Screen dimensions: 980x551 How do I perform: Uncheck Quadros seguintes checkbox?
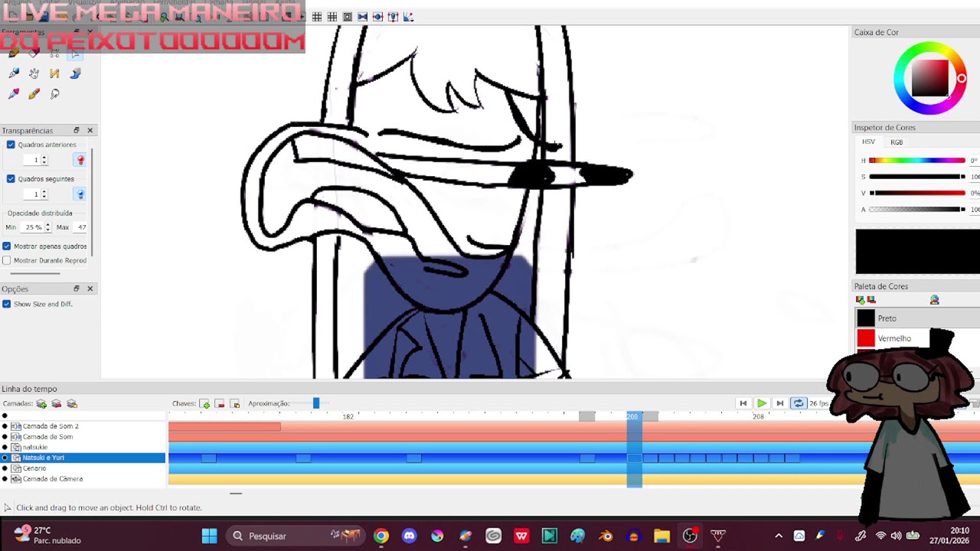[x=11, y=179]
